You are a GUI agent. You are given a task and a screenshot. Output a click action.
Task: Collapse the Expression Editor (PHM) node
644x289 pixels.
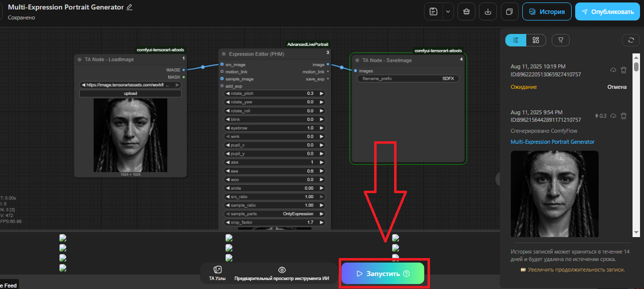(224, 53)
